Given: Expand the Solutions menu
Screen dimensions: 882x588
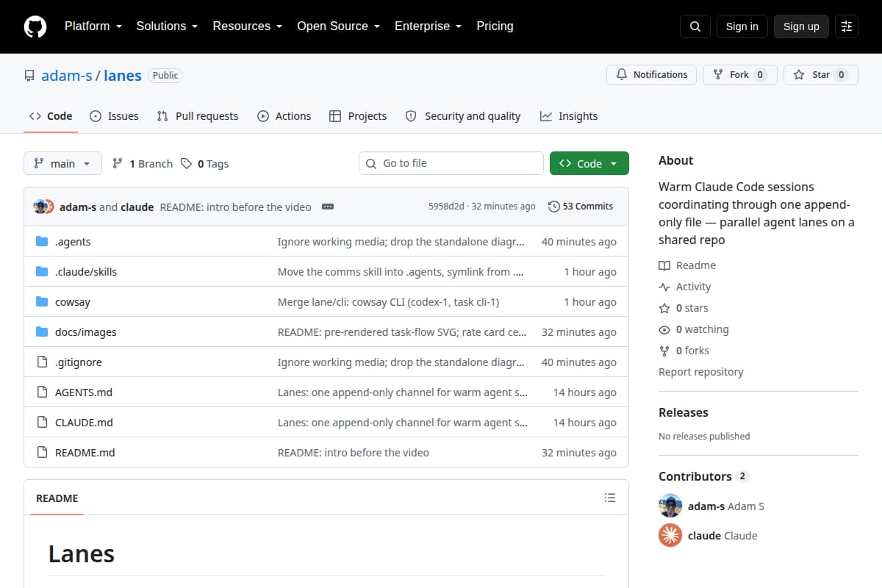Looking at the screenshot, I should coord(167,26).
